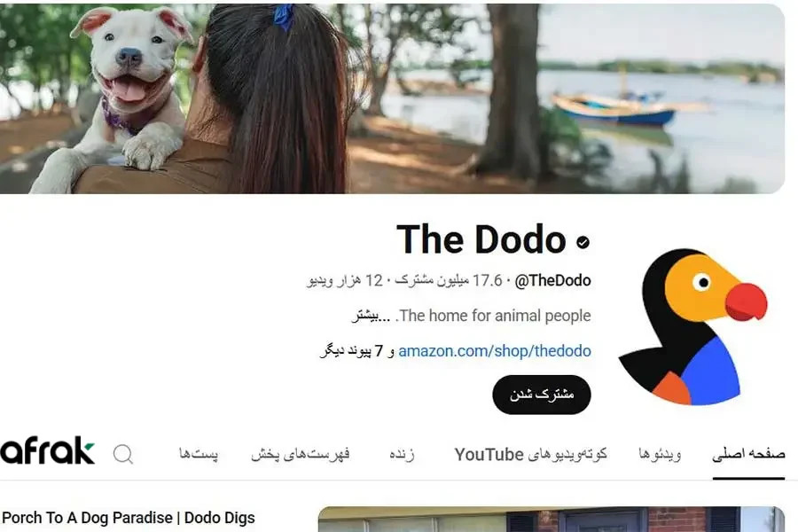Click the afrak logo
The image size is (798, 532).
(x=47, y=450)
